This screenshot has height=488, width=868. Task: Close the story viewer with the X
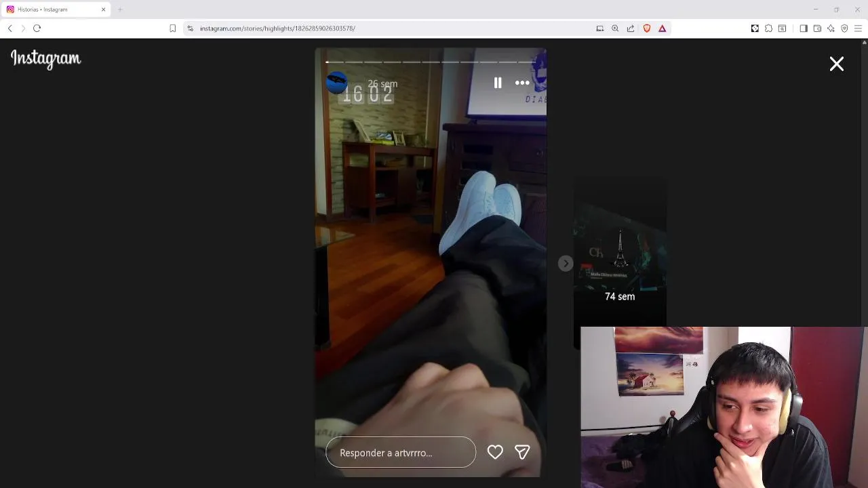(837, 64)
